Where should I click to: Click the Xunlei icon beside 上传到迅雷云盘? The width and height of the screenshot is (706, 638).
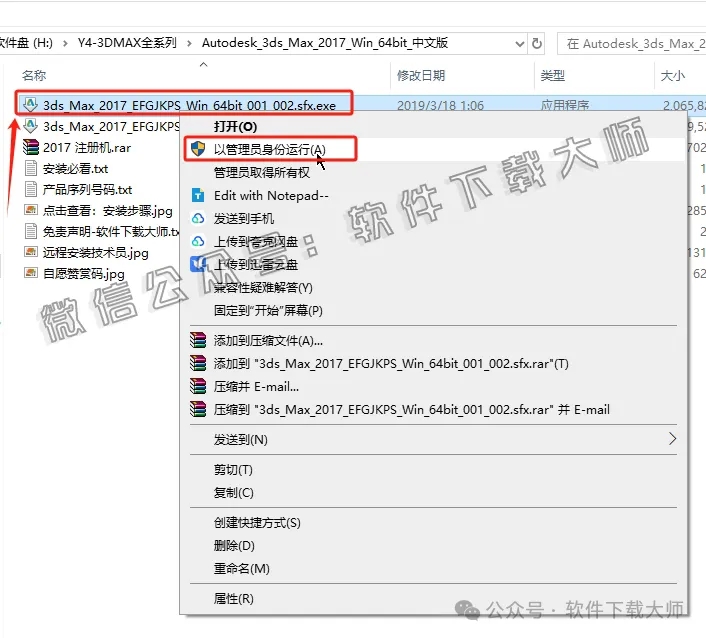198,264
